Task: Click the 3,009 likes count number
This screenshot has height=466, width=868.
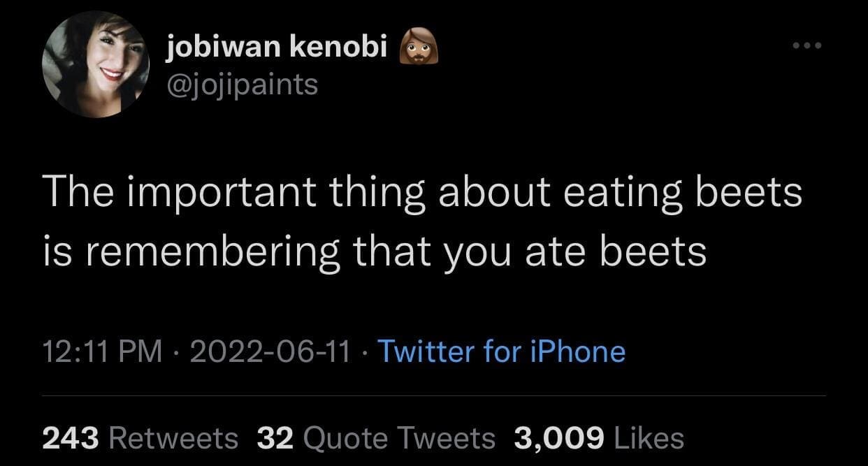Action: click(558, 438)
